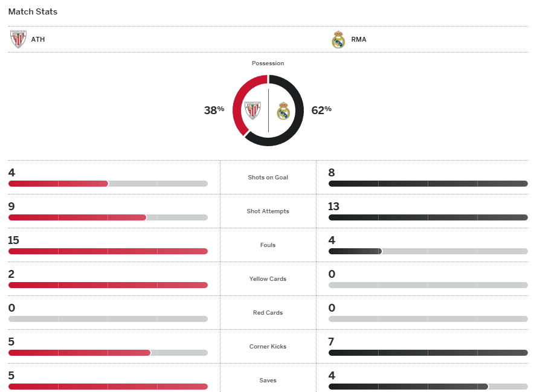Select the RMA team abbreviation
The image size is (537, 392).
[x=358, y=40]
